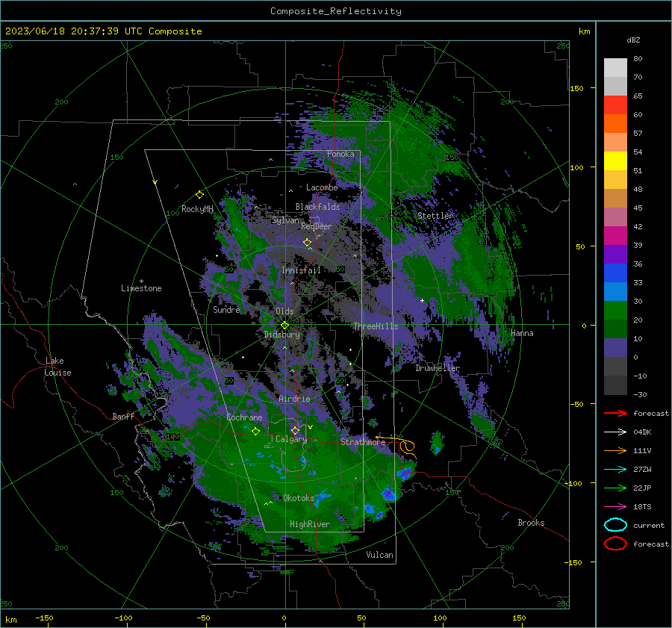Viewport: 672px width, 628px height.
Task: Click the Cochrane town label
Action: click(244, 417)
